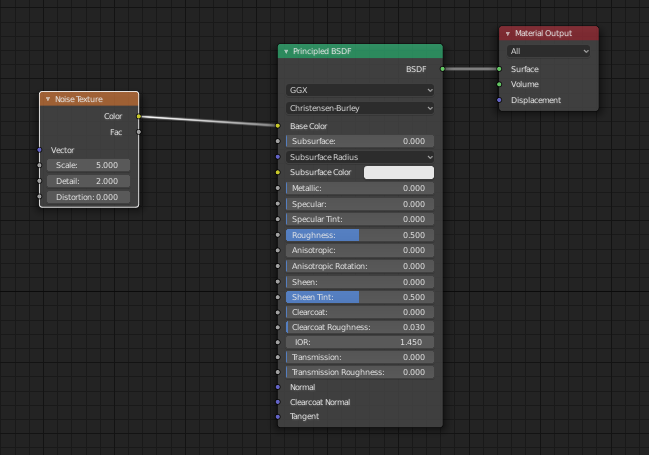
Task: Click the Clearcoat value field
Action: pyautogui.click(x=360, y=312)
